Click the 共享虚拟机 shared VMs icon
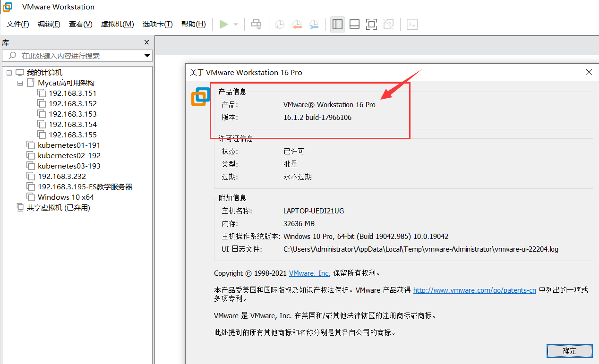This screenshot has width=599, height=364. click(20, 208)
